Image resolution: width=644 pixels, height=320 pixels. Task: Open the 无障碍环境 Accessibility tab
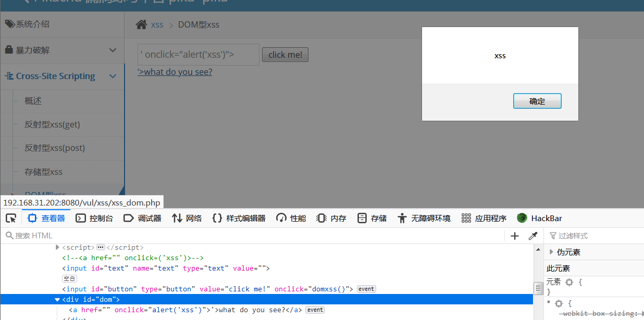424,218
